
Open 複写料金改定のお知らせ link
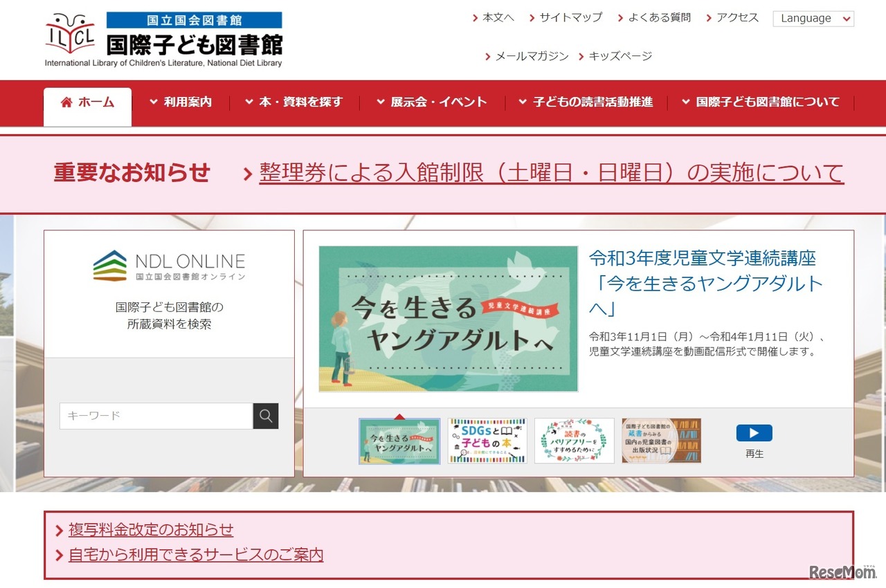(151, 530)
